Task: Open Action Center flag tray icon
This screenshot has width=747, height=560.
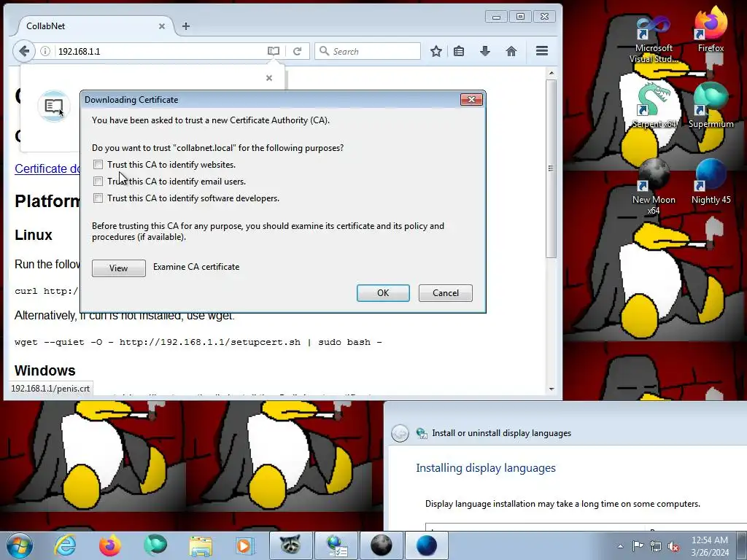Action: pyautogui.click(x=638, y=546)
